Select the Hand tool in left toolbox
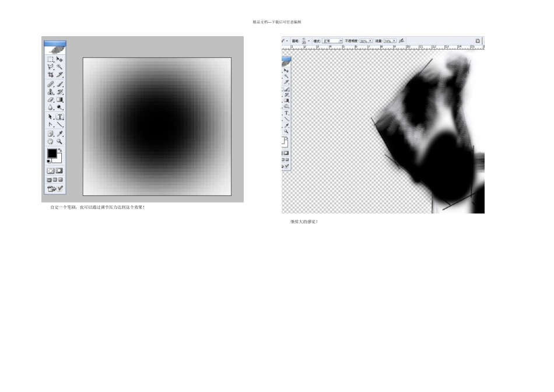This screenshot has width=554, height=392. click(51, 141)
